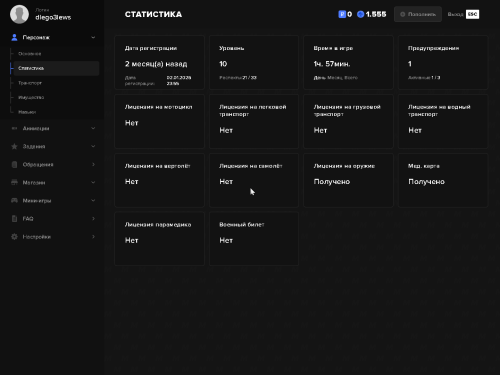Click the Лицензия на вертолёт card
Screen dimensions: 500x375
tap(159, 180)
